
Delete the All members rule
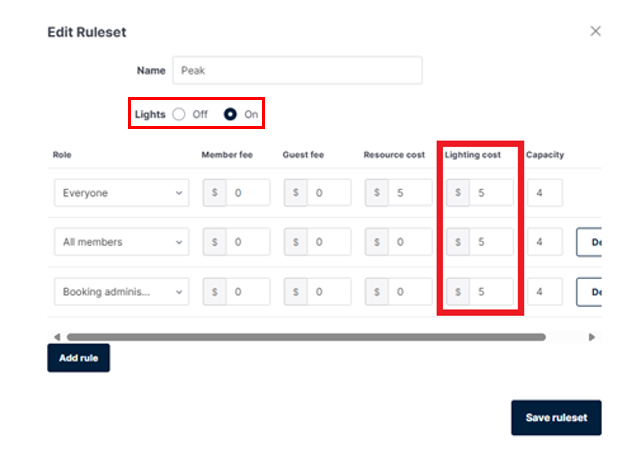point(589,242)
